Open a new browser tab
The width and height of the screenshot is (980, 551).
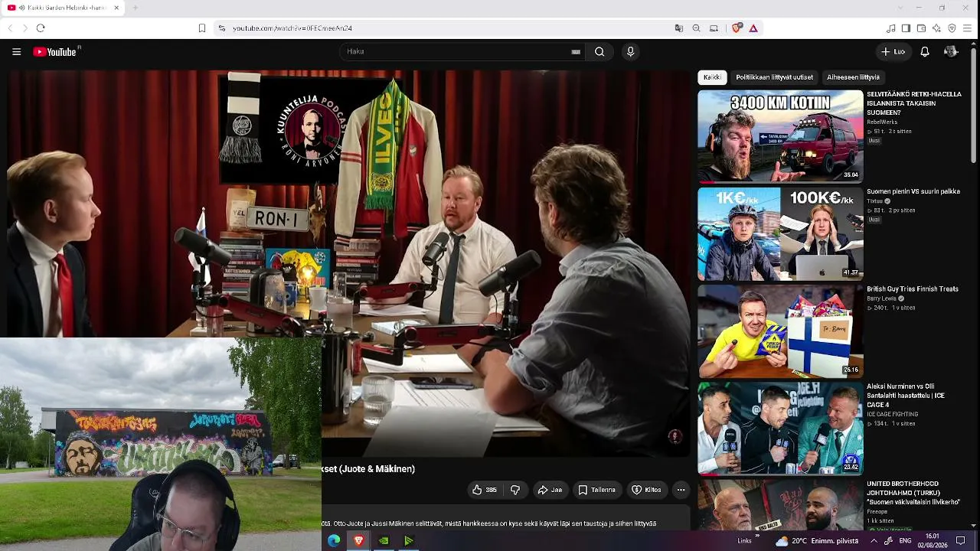pos(135,8)
